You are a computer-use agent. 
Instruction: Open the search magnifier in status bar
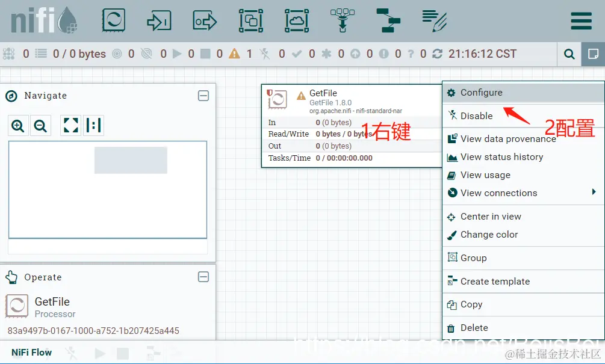pos(569,54)
